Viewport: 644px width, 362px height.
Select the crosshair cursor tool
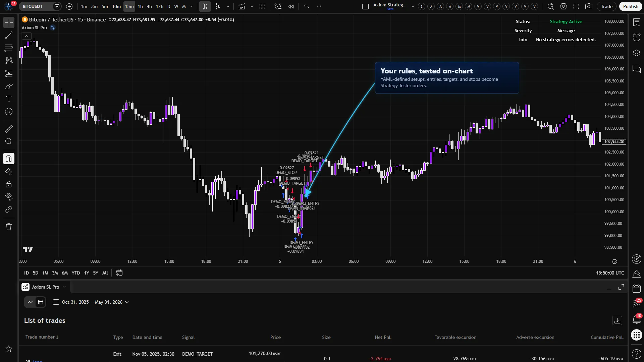coord(9,22)
